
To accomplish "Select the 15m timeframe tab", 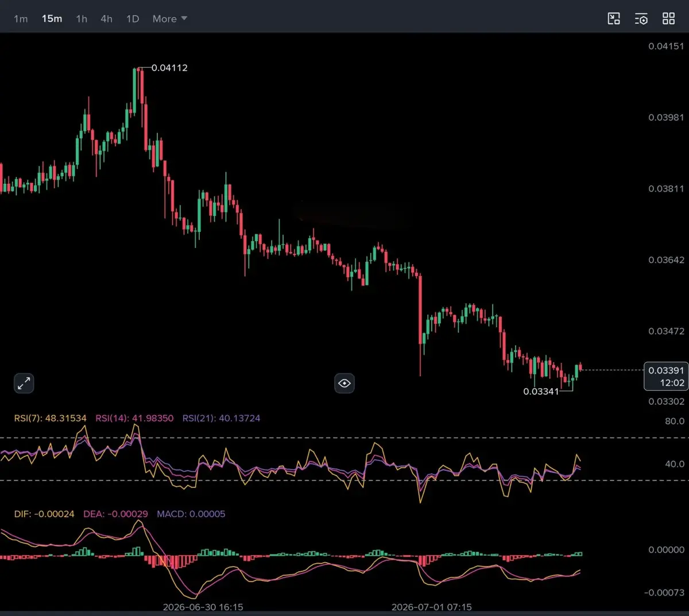I will 52,19.
